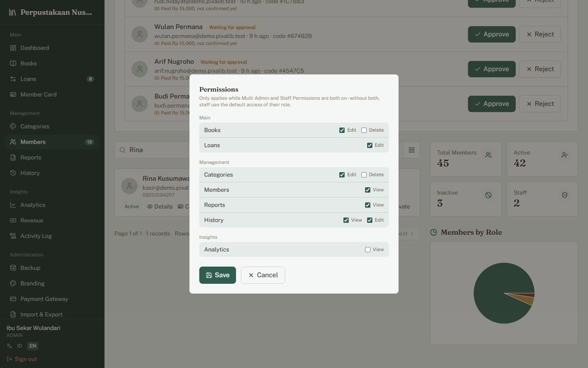Viewport: 588px width, 368px height.
Task: Enable Books Delete permission
Action: (364, 130)
